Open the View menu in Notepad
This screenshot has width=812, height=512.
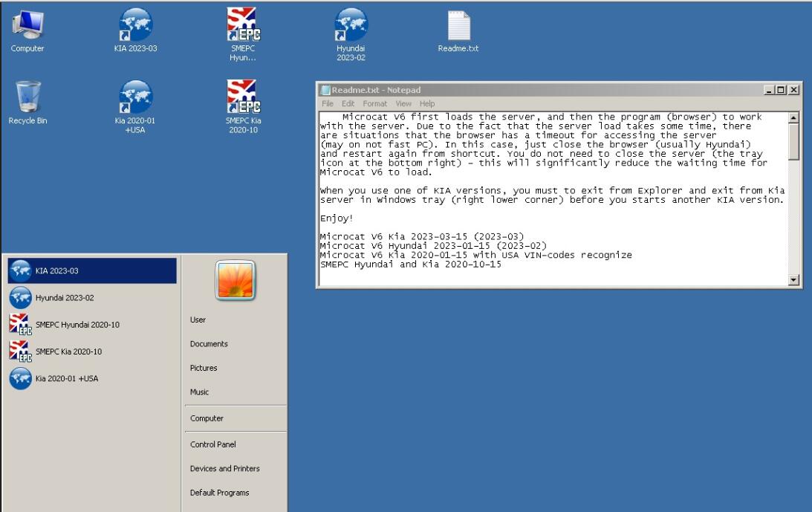pos(403,103)
